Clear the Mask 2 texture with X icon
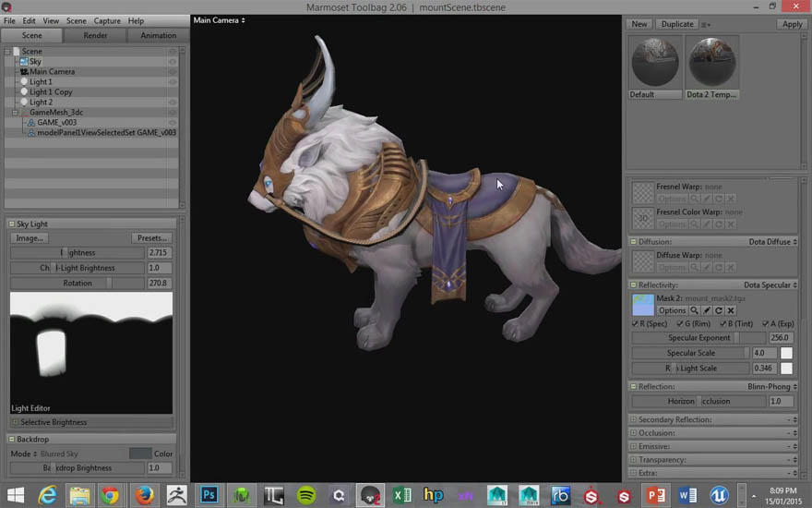Image resolution: width=812 pixels, height=508 pixels. (731, 310)
